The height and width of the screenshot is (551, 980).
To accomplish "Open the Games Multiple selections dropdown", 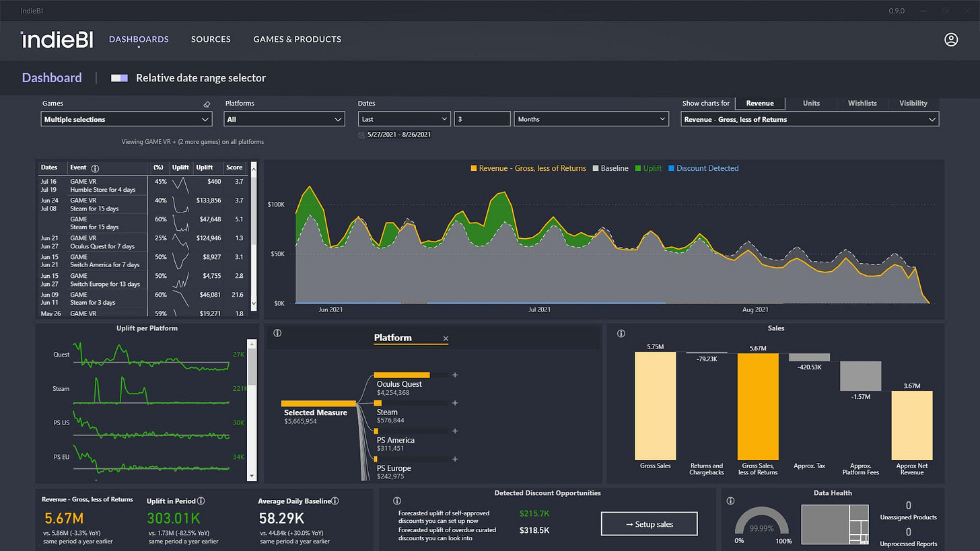I will pyautogui.click(x=127, y=119).
